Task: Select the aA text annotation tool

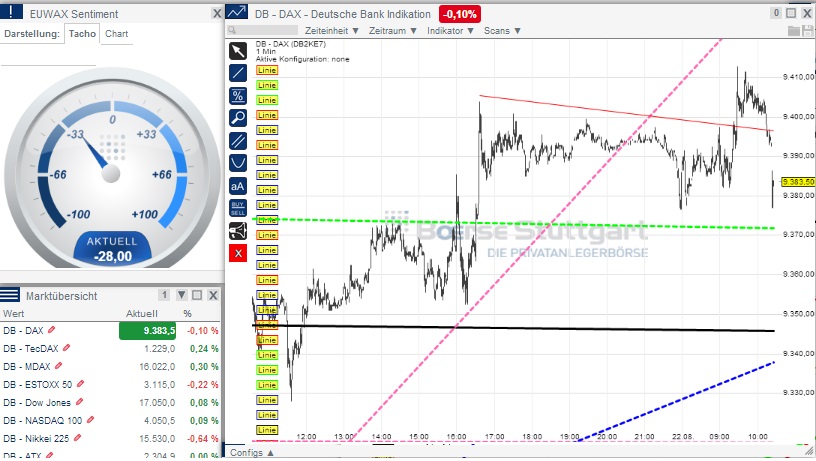Action: pos(238,186)
